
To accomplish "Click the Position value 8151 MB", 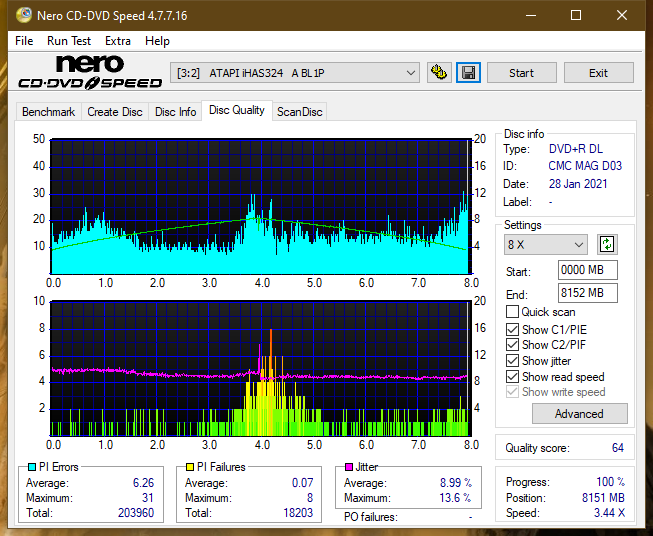I will tap(603, 498).
